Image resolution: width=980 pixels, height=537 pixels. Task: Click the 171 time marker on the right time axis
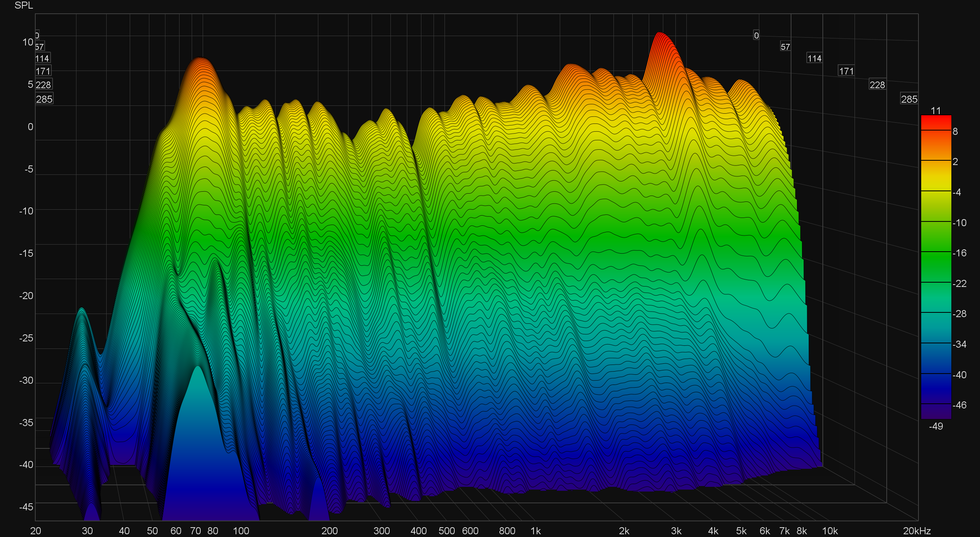coord(846,71)
